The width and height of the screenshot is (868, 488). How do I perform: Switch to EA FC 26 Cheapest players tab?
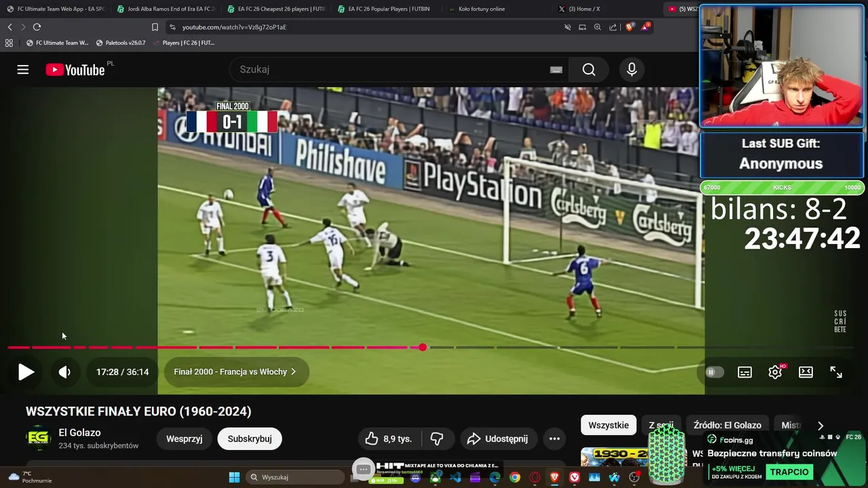click(277, 9)
